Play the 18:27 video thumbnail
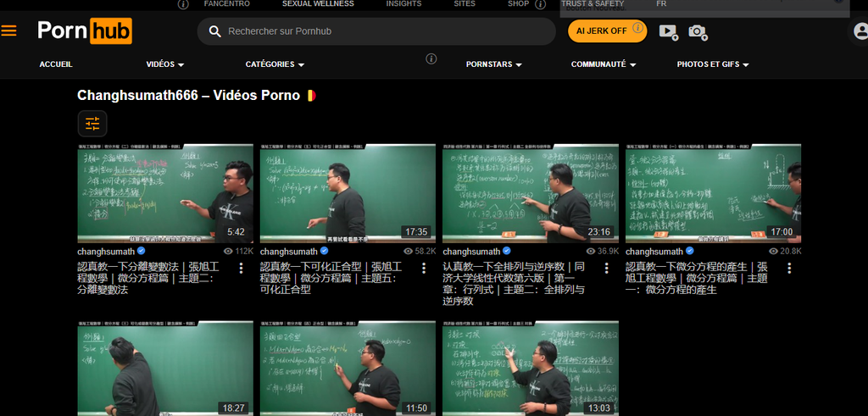The height and width of the screenshot is (416, 868). point(165,369)
